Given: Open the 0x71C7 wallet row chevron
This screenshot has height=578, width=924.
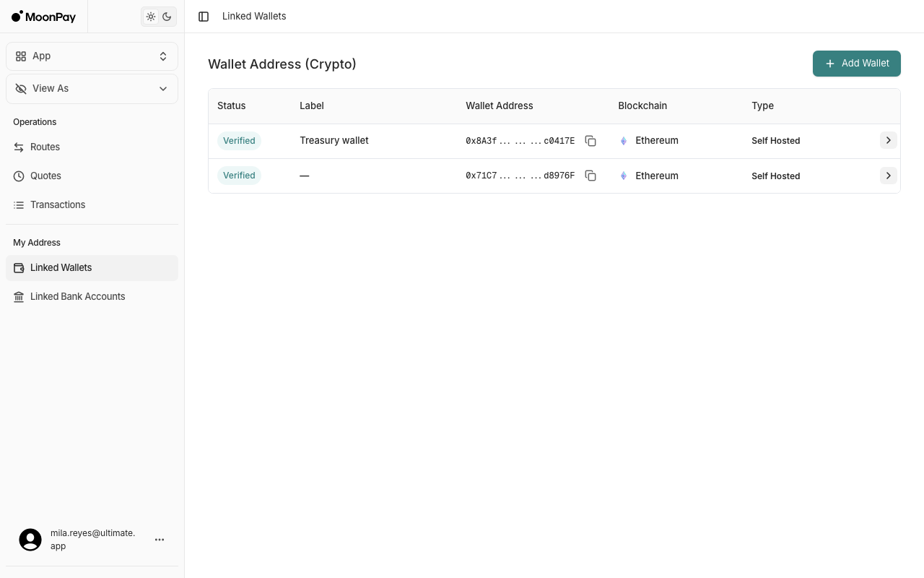Looking at the screenshot, I should point(889,176).
